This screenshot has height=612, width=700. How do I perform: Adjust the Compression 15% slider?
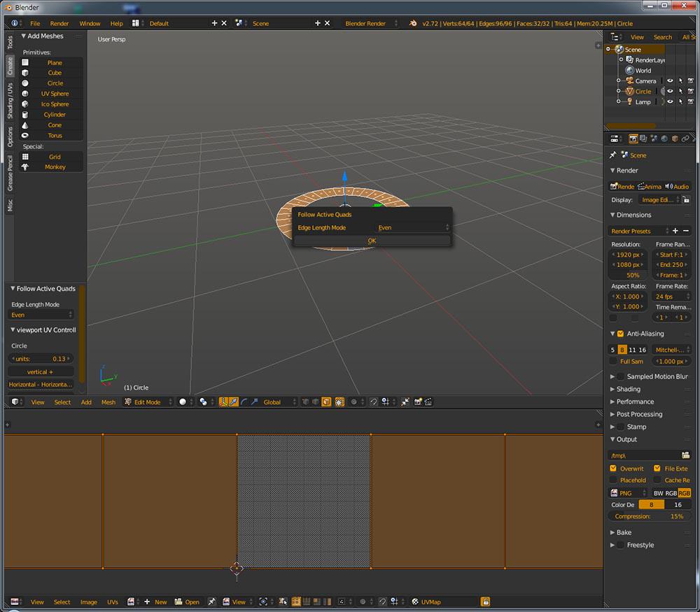[650, 516]
